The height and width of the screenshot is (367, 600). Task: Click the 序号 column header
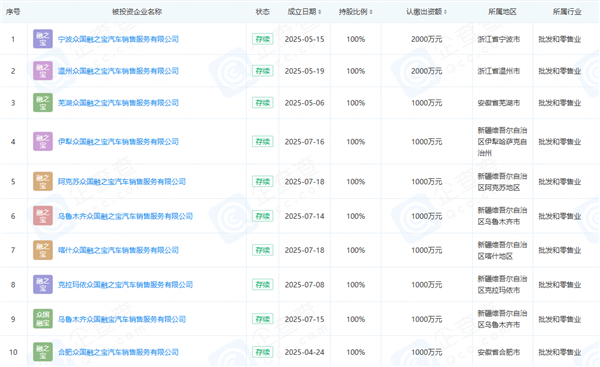point(13,12)
